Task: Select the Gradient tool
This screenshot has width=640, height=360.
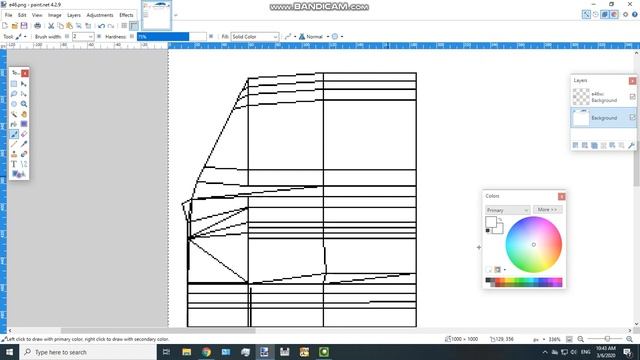Action: pos(24,124)
